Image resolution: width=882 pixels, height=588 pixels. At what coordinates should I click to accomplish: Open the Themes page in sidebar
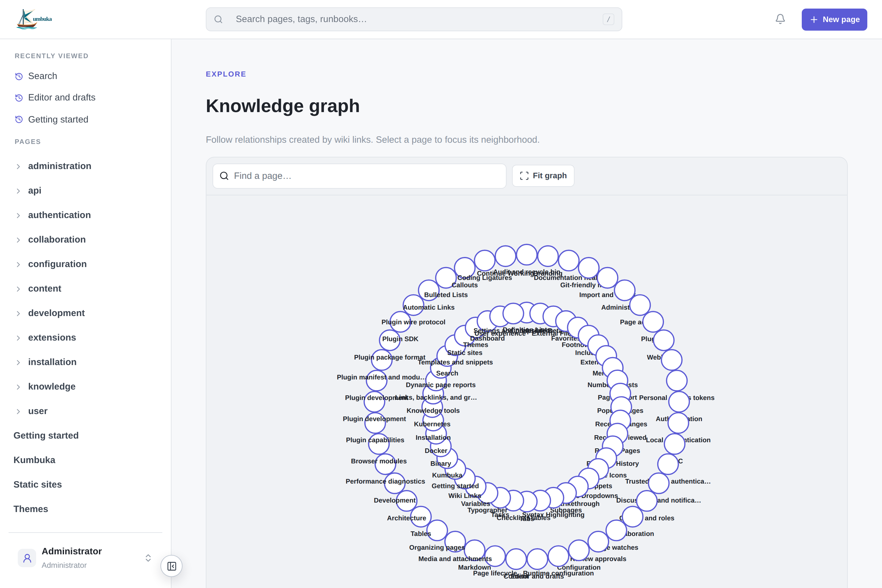[31, 509]
